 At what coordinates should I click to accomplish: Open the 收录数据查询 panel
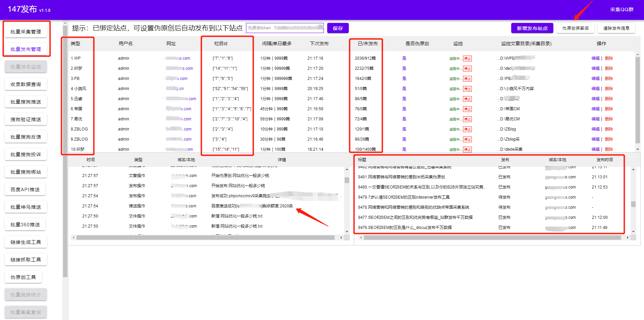coord(26,84)
